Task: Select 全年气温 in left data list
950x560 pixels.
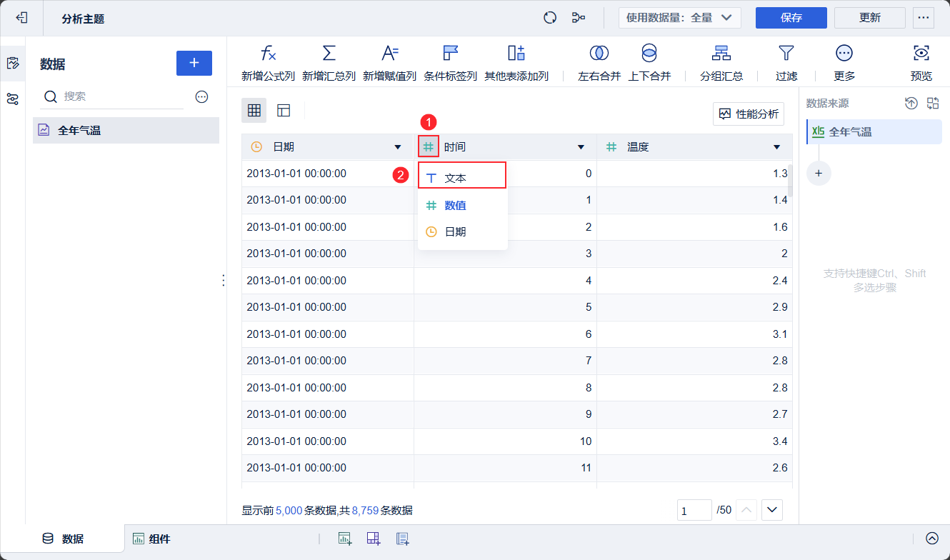Action: pos(126,131)
